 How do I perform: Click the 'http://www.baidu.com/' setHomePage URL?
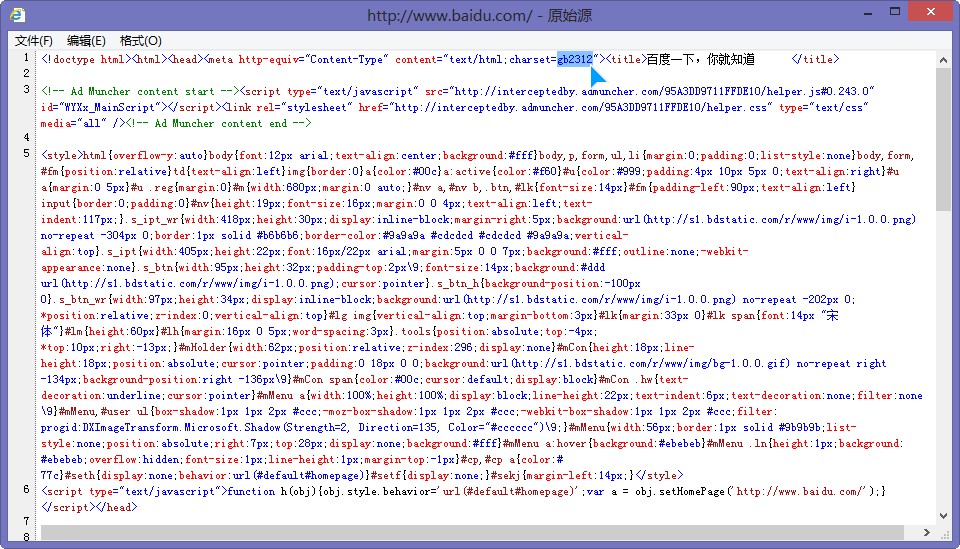click(x=801, y=491)
